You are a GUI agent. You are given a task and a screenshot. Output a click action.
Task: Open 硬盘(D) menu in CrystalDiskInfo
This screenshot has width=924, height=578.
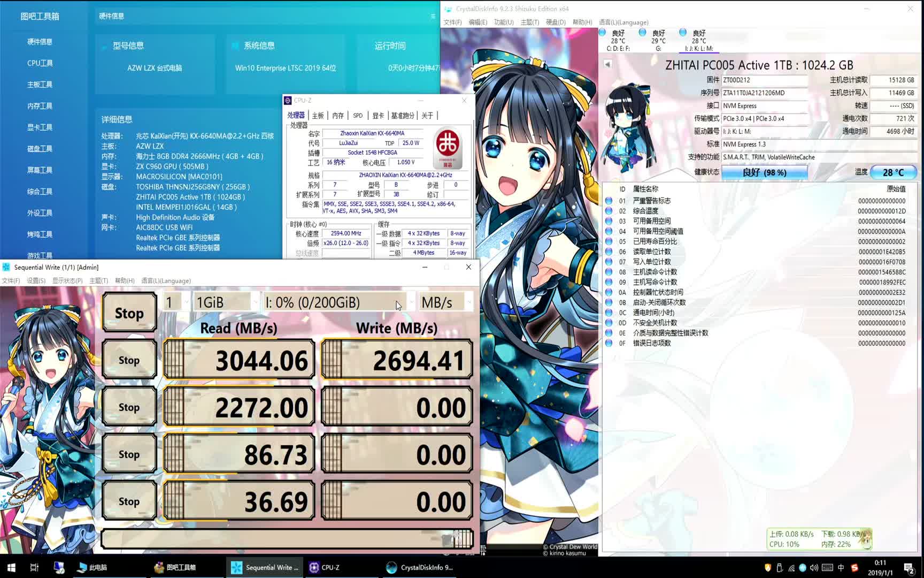(556, 22)
